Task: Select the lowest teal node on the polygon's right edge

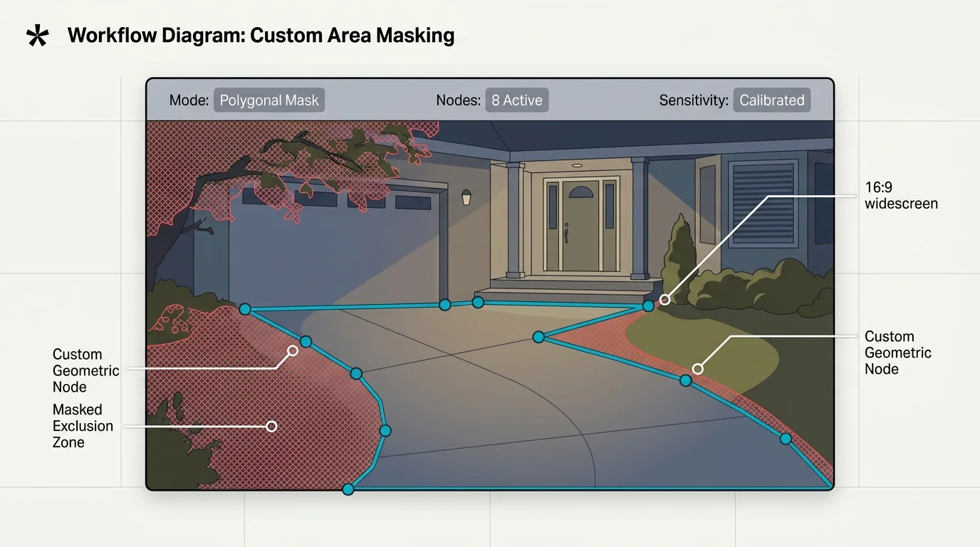Action: [x=786, y=439]
